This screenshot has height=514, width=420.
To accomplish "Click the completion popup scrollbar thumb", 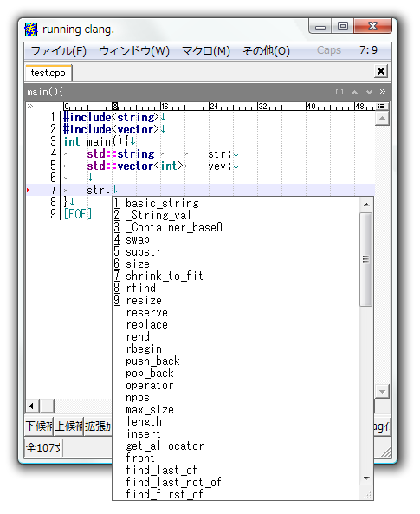I will click(x=366, y=259).
